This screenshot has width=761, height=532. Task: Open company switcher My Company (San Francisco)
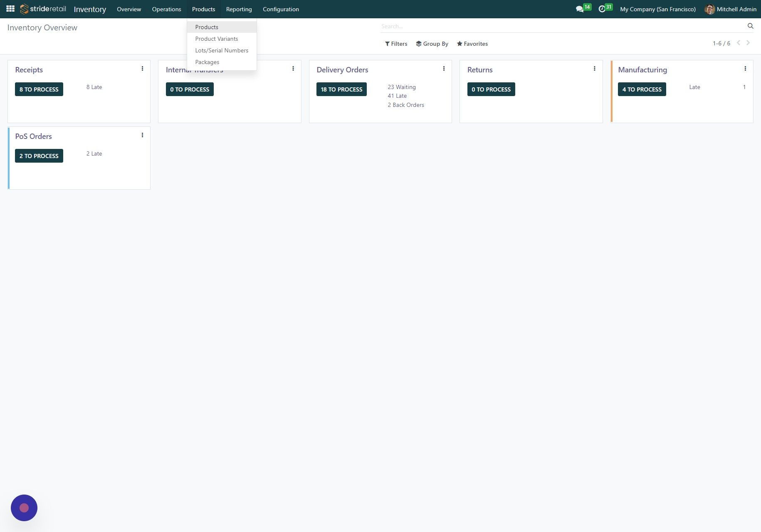tap(657, 9)
